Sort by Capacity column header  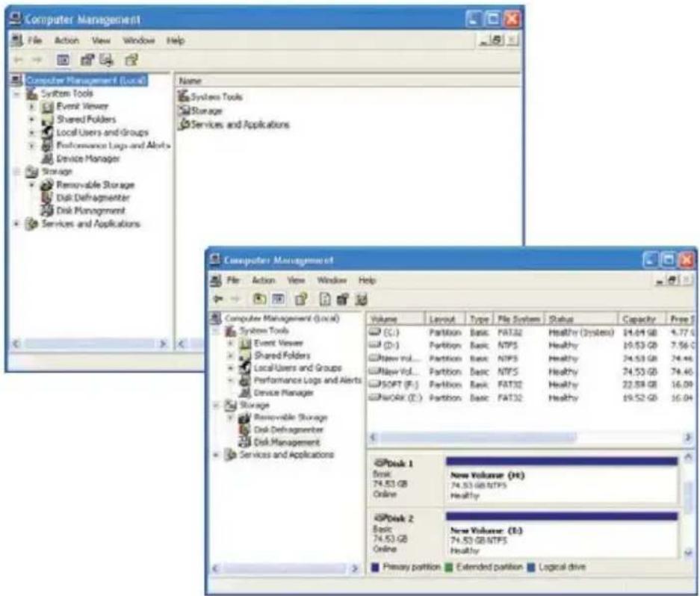click(x=642, y=319)
